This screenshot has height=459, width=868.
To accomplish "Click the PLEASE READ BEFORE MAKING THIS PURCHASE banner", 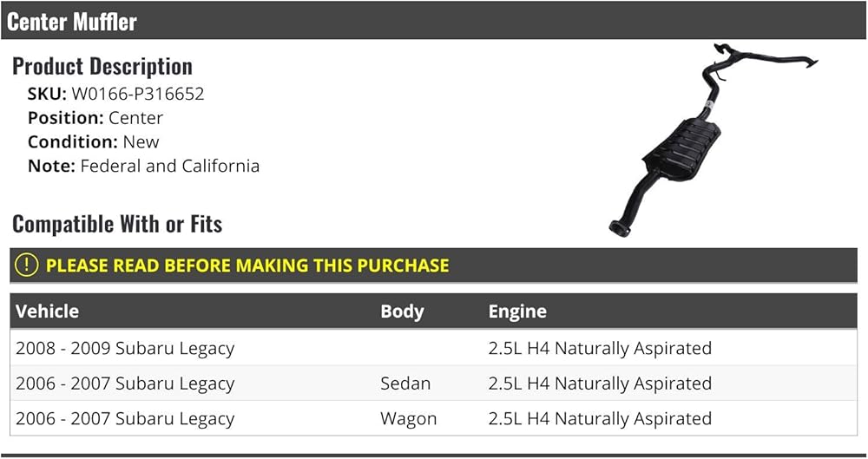I will [433, 266].
